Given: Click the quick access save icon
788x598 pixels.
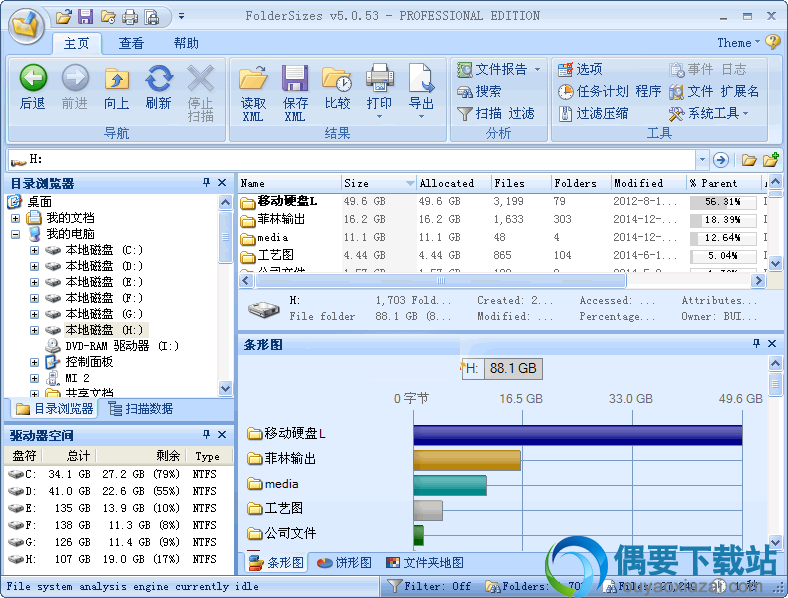Looking at the screenshot, I should (x=85, y=17).
